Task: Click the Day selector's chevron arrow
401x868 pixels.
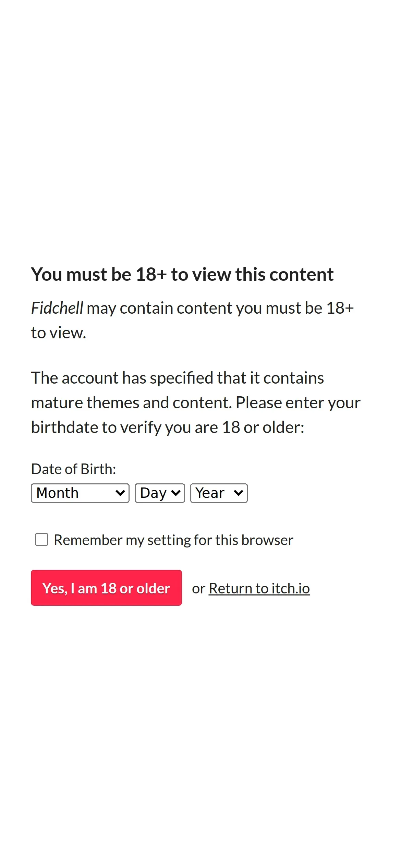Action: click(x=176, y=493)
